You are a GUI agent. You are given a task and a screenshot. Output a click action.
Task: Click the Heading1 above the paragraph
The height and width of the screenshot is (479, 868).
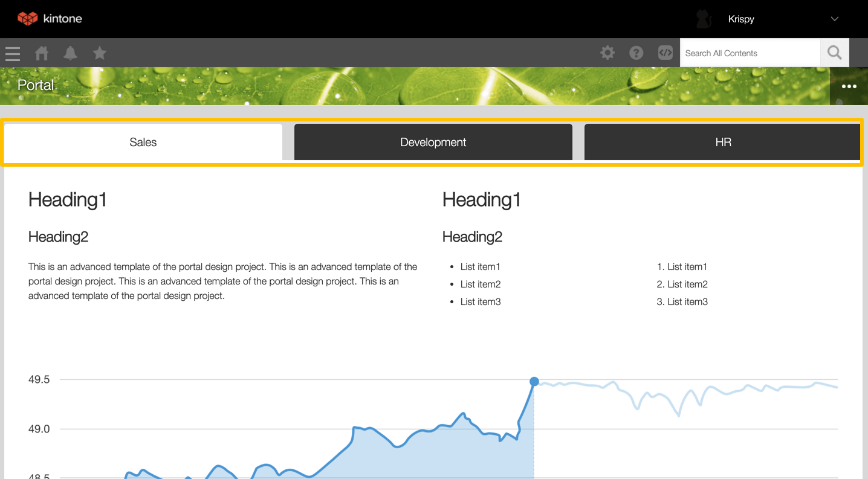[68, 199]
